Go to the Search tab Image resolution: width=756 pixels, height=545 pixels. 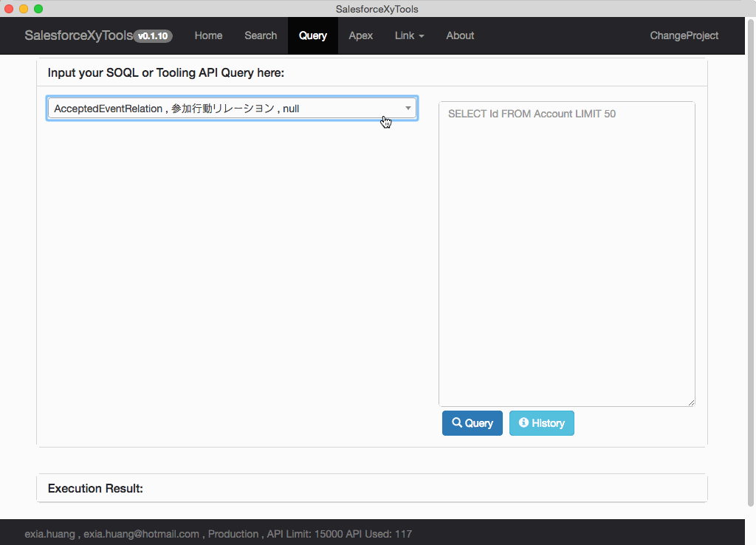261,35
